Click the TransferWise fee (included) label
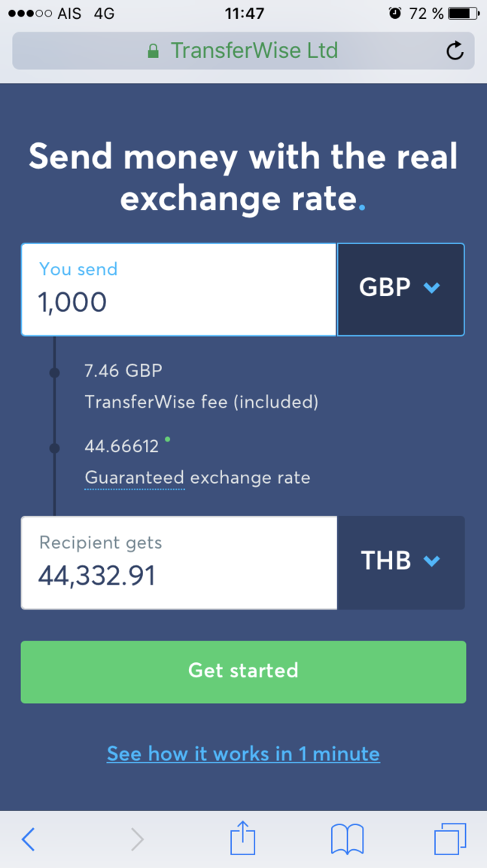The image size is (487, 868). point(201,402)
